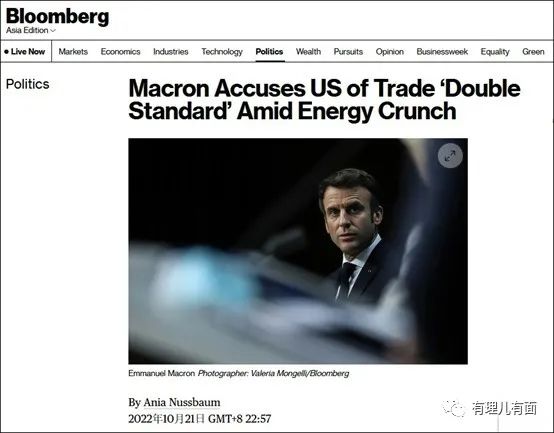Go to the Green section
Image resolution: width=554 pixels, height=433 pixels.
pos(533,52)
